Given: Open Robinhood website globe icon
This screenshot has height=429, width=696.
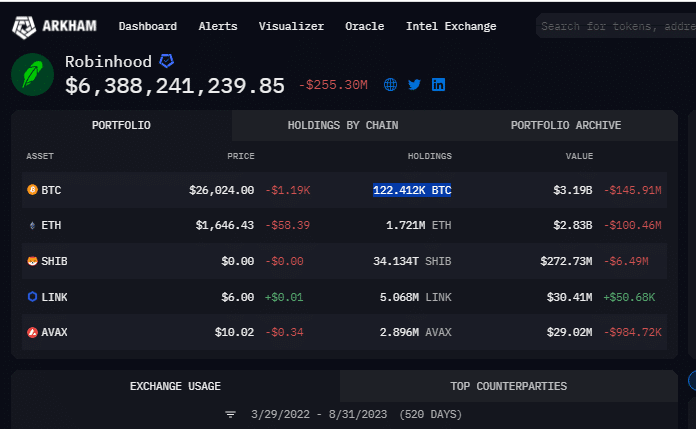Looking at the screenshot, I should tap(390, 84).
